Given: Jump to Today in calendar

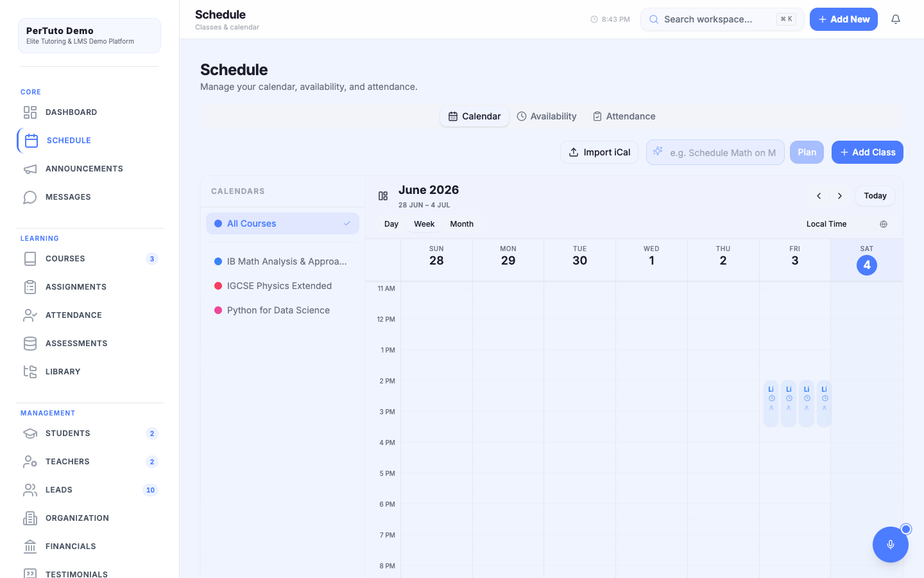Looking at the screenshot, I should (875, 196).
